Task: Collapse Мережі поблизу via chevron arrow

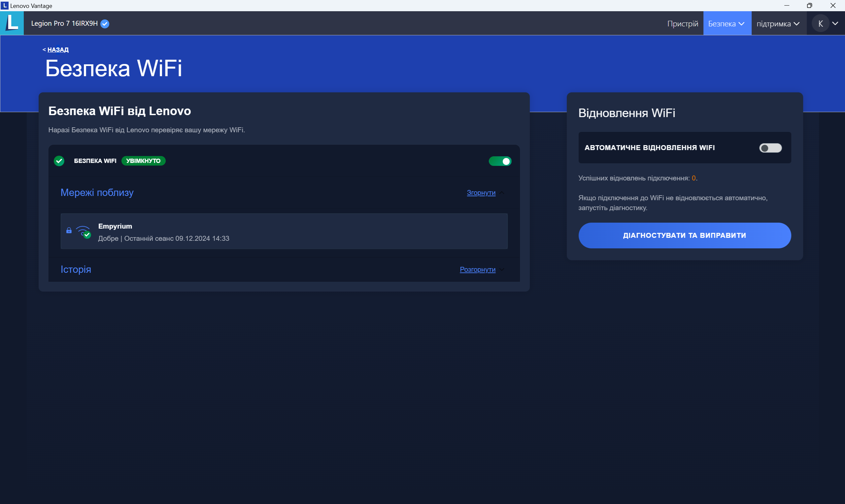Action: coord(502,193)
